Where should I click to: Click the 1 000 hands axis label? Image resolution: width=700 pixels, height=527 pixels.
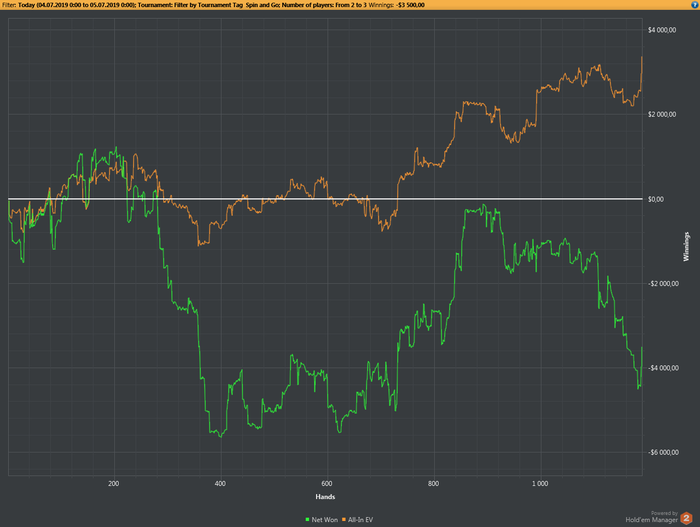click(540, 483)
